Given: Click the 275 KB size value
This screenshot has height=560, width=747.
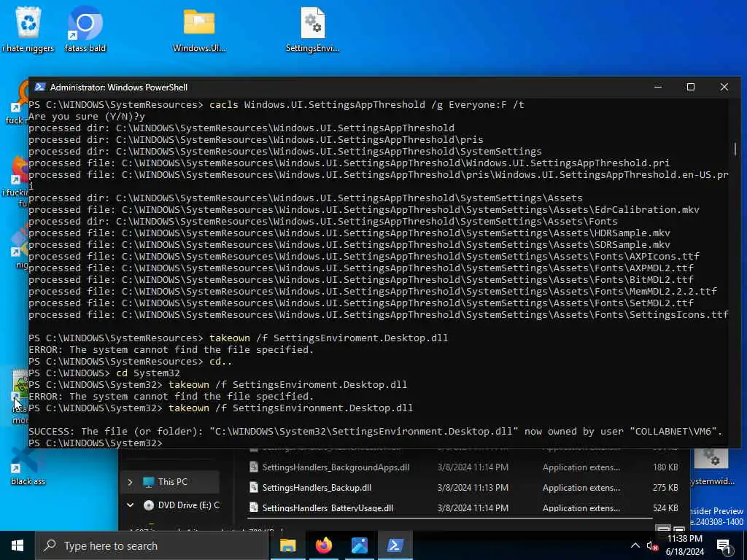Looking at the screenshot, I should [665, 488].
